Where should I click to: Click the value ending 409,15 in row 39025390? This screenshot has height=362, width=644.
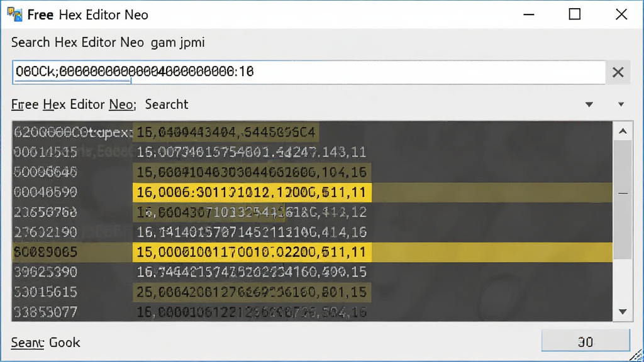click(x=252, y=272)
